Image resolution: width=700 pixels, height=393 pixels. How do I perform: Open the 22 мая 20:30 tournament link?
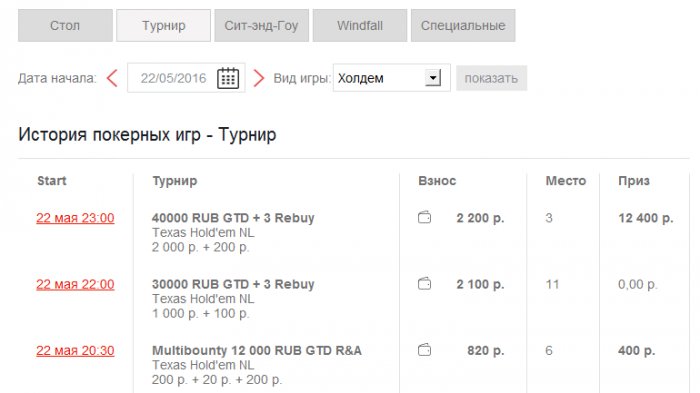point(75,351)
